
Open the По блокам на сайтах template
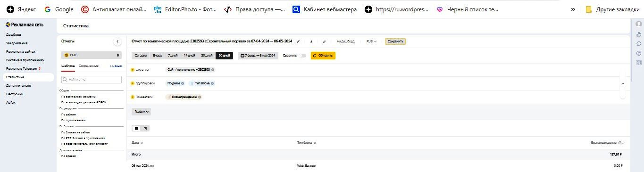(75, 132)
